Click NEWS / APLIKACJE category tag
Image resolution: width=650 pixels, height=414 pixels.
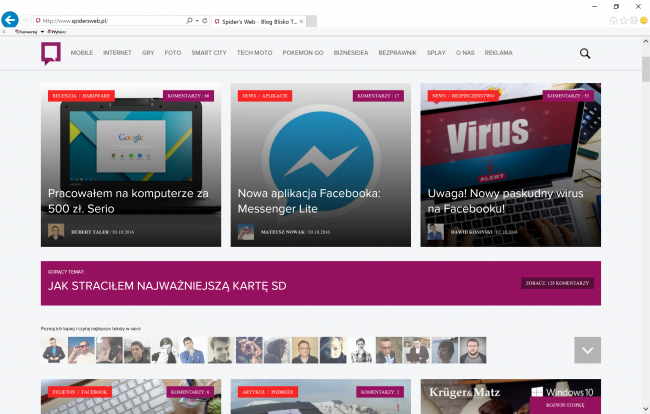265,96
